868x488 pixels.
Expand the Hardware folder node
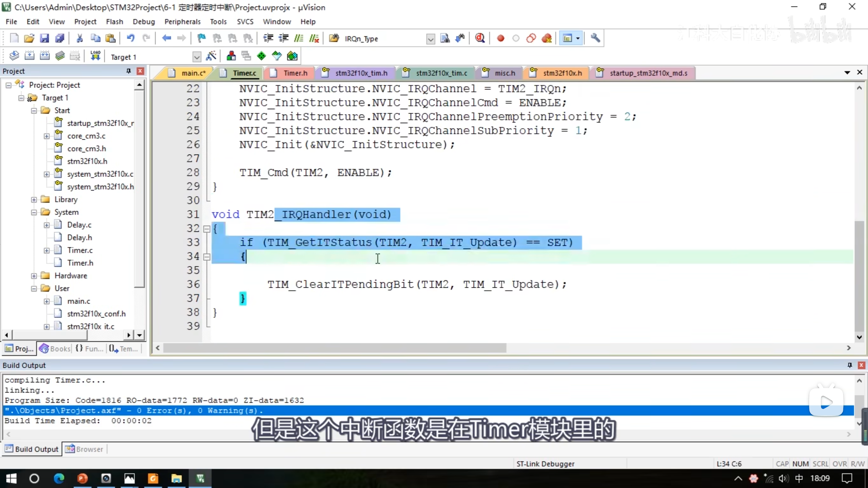pos(34,276)
